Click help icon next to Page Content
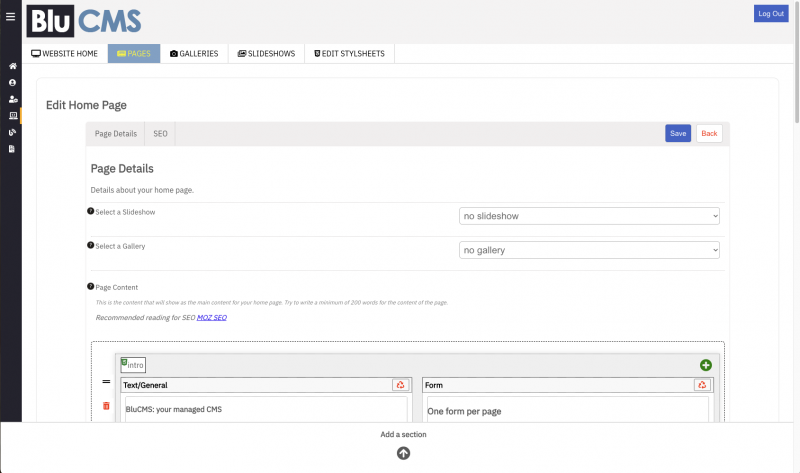This screenshot has height=473, width=800. 91,286
